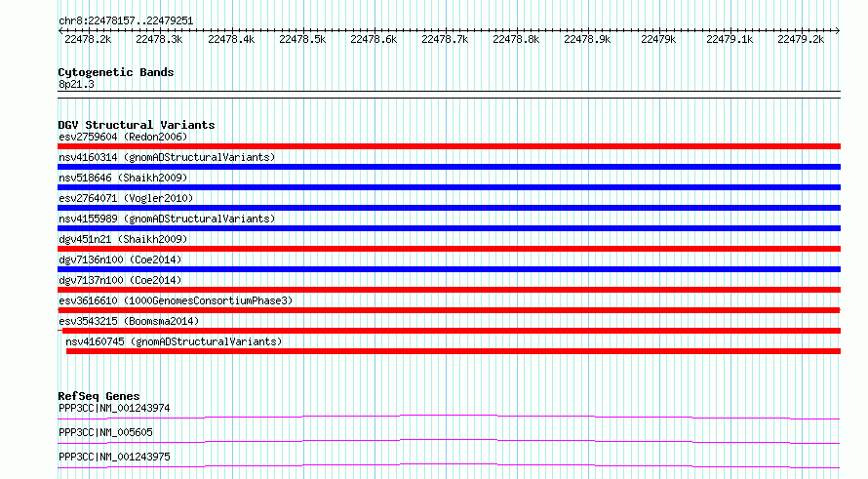The height and width of the screenshot is (479, 868).
Task: Click esv3616610 (1000GenomesConsortiumPhase3) label
Action: pyautogui.click(x=176, y=300)
